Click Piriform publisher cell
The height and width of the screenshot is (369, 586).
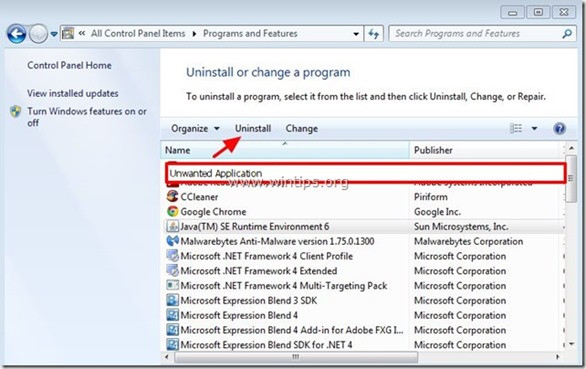click(431, 197)
